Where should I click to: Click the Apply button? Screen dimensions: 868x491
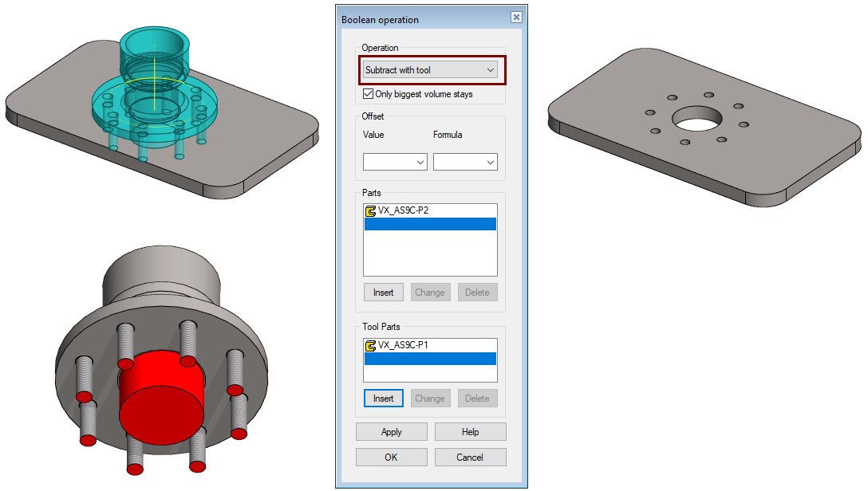tap(392, 432)
